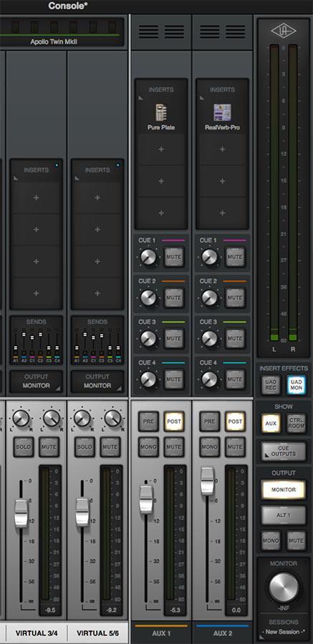Add plugin in last empty AUX 1 insert slot

[x=161, y=213]
